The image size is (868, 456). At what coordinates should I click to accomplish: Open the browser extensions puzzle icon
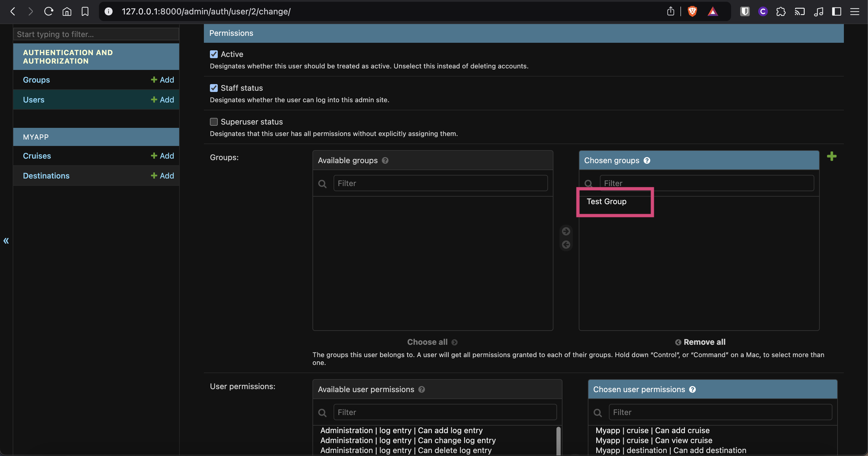[781, 11]
